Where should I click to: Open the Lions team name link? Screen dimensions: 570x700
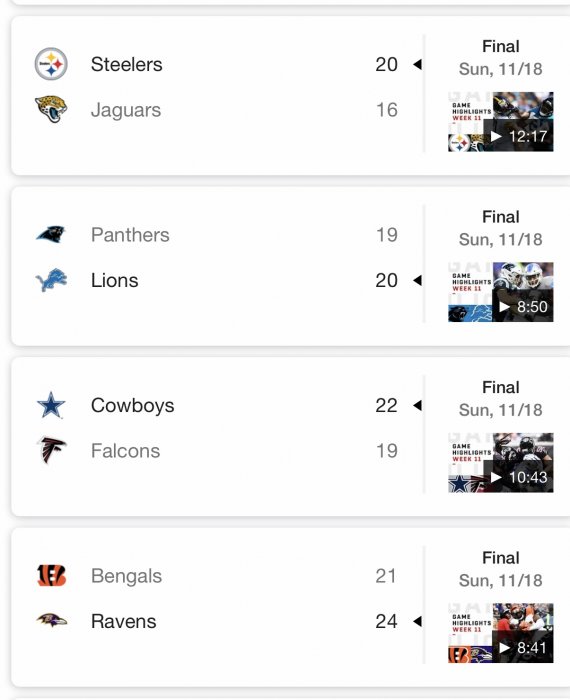(x=115, y=280)
